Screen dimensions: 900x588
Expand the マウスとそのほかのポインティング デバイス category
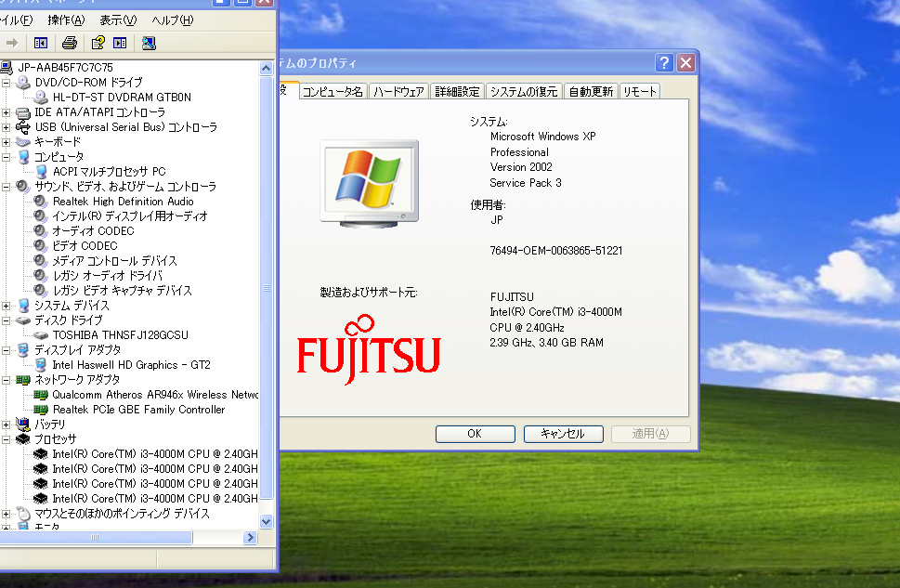tap(6, 514)
